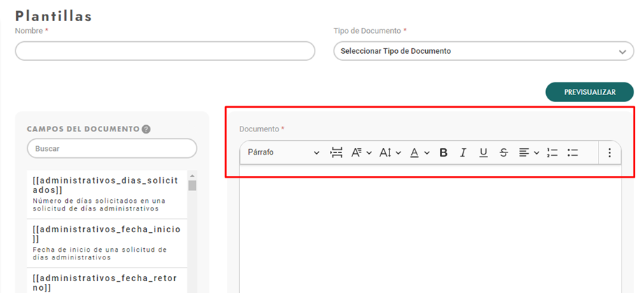Apply strikethrough formatting

click(x=503, y=152)
